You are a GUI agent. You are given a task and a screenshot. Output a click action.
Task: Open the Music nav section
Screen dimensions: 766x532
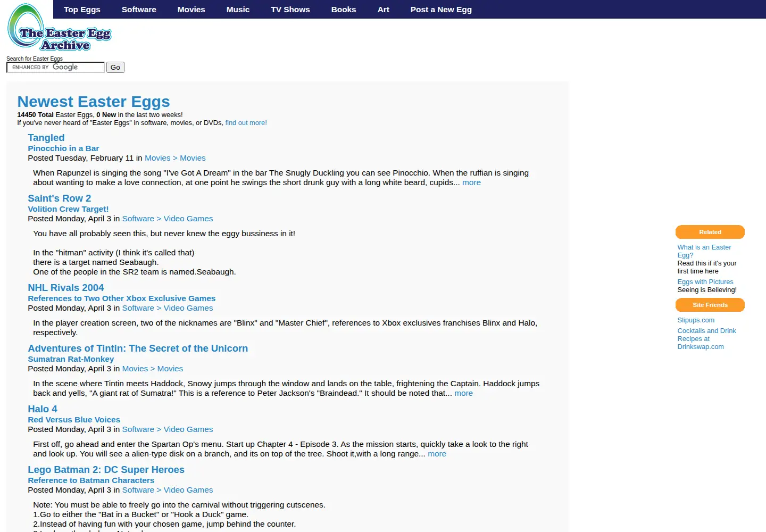pyautogui.click(x=238, y=10)
